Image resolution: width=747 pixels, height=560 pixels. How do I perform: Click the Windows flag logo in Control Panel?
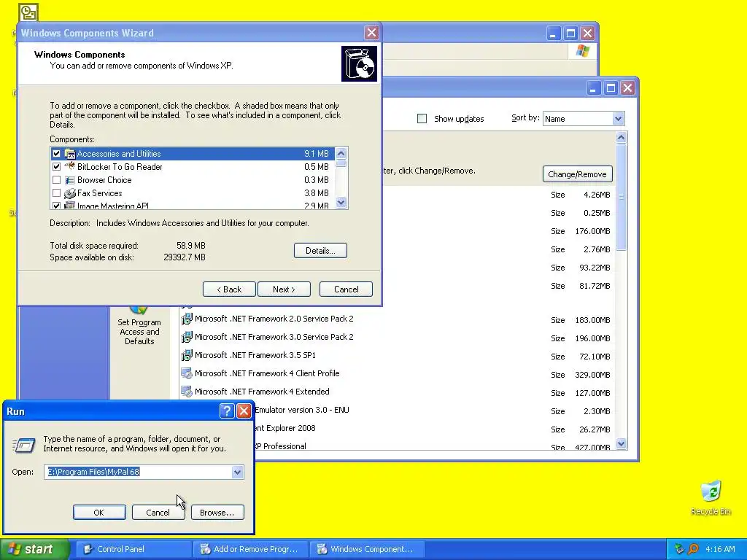point(582,51)
